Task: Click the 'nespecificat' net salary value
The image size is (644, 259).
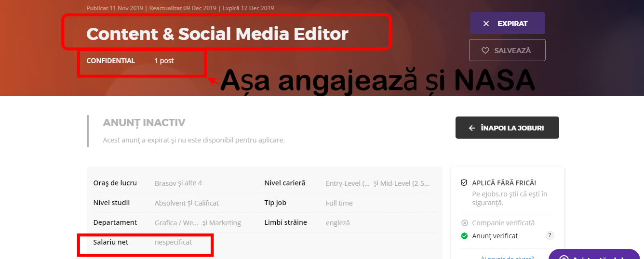Action: tap(173, 242)
